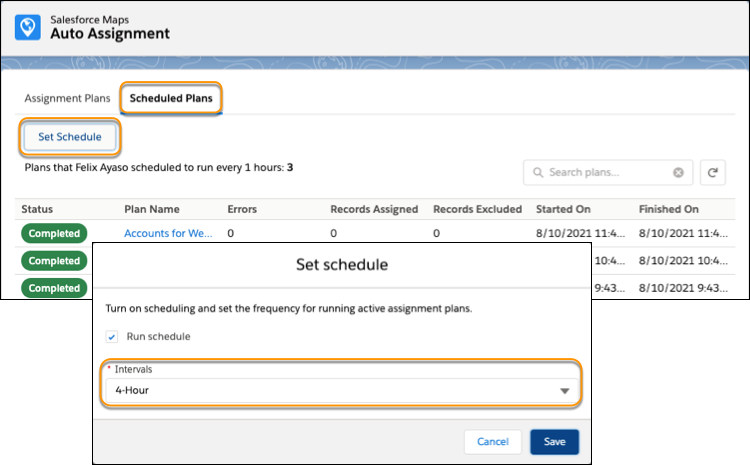Click the Completed badge in the 8/10/2021 10:4... row

(54, 261)
